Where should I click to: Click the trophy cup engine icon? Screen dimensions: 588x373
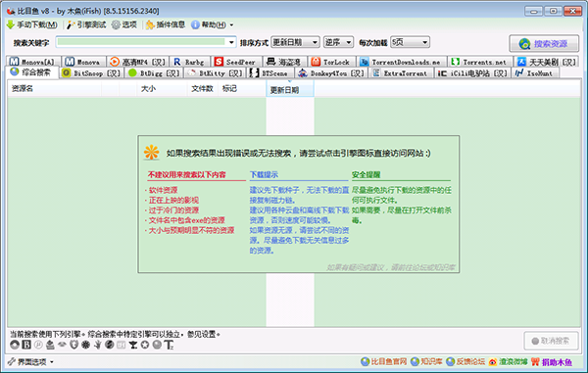tap(133, 345)
